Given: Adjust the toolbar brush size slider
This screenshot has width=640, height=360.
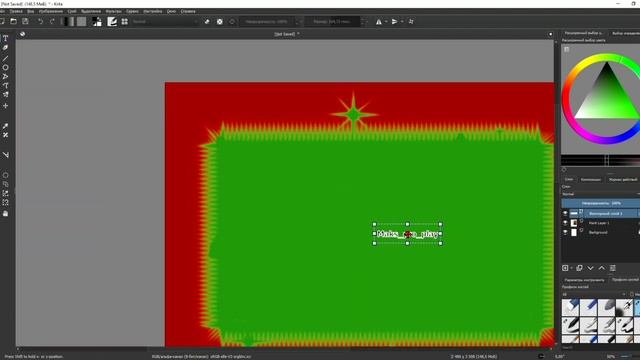Looking at the screenshot, I should (x=332, y=21).
